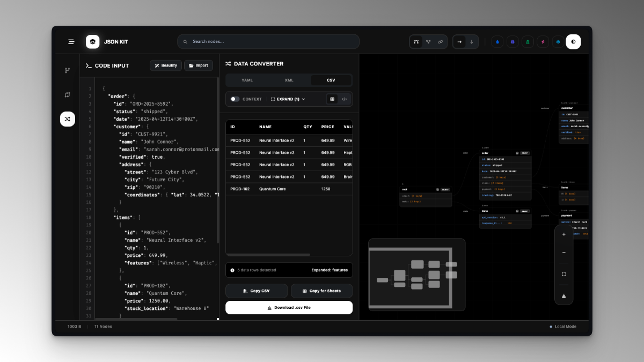Click the Download .csv File button
Screen dimensions: 644x362
289,307
